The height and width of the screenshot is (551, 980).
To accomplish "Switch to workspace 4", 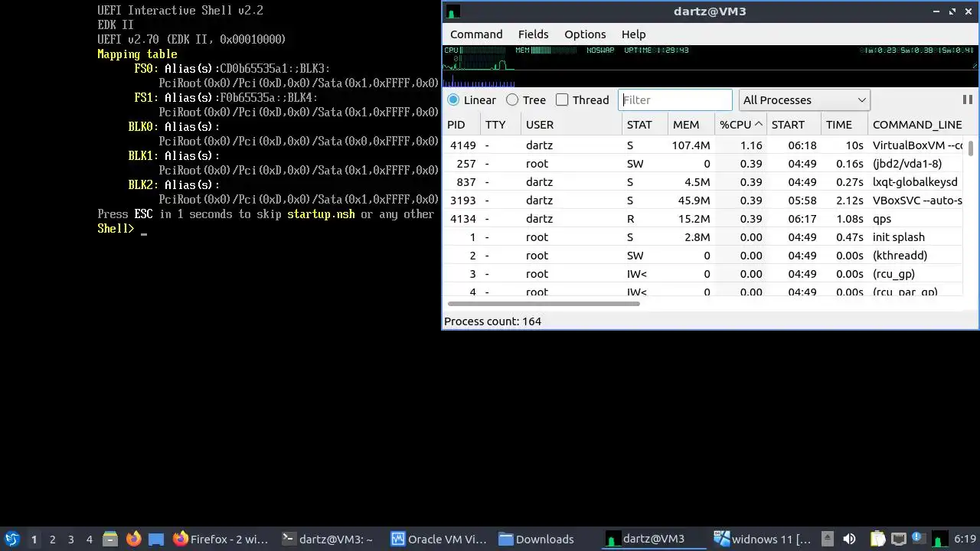I will point(89,540).
